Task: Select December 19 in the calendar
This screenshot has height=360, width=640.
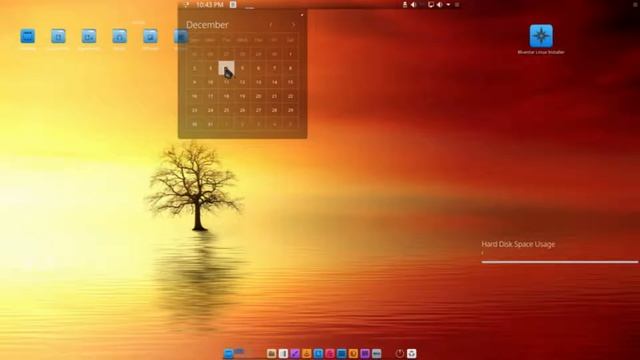Action: [x=242, y=96]
